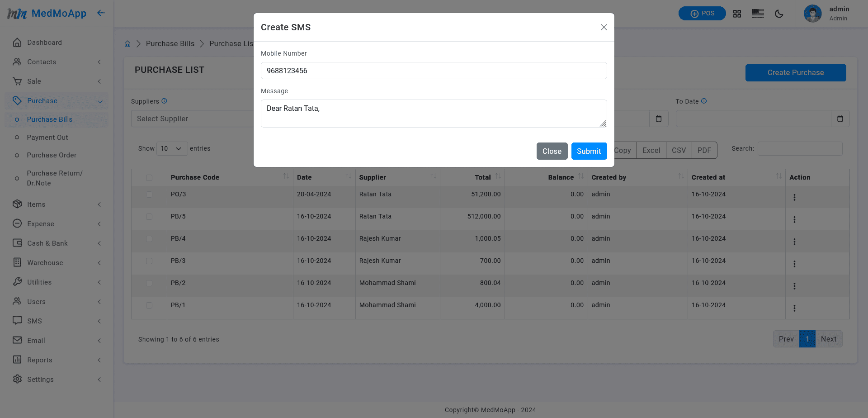The image size is (868, 418).
Task: Click the US flag language icon
Action: tap(758, 14)
